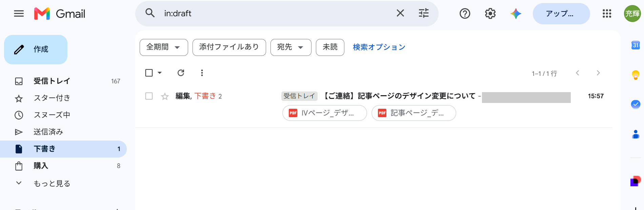Click the search options filter icon
The height and width of the screenshot is (210, 644).
(424, 13)
